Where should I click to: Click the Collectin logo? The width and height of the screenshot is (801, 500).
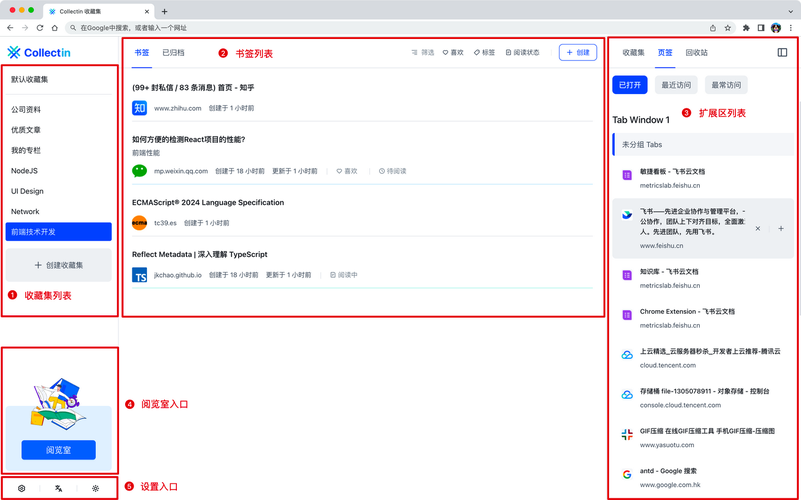click(x=39, y=52)
